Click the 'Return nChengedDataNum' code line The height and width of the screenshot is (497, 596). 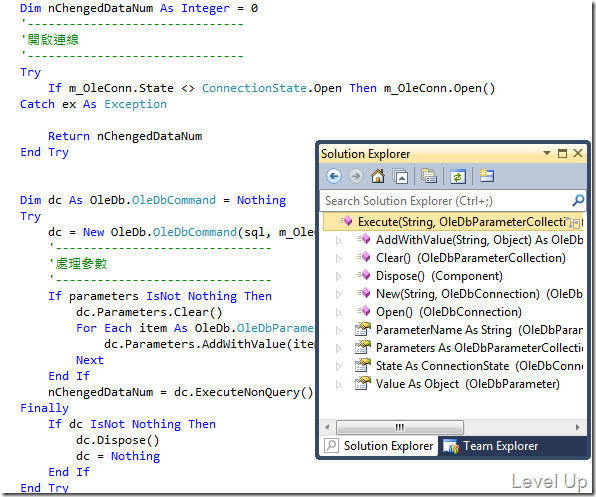tap(125, 136)
